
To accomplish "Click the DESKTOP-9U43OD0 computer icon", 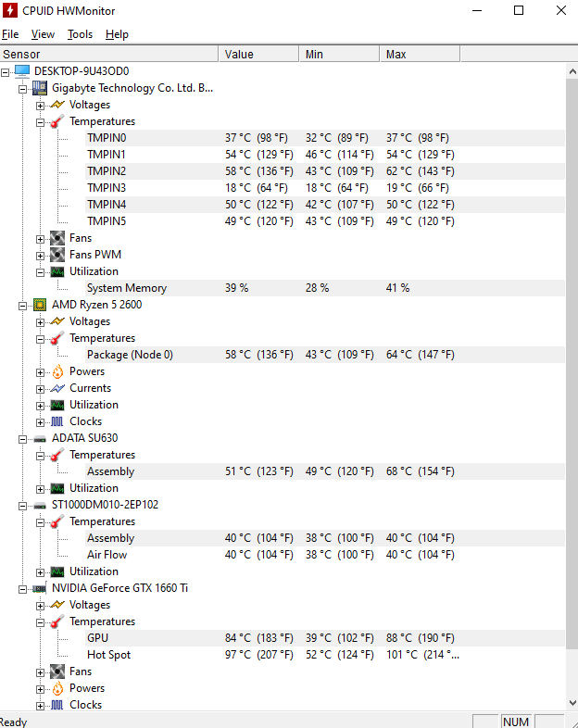I will (22, 71).
